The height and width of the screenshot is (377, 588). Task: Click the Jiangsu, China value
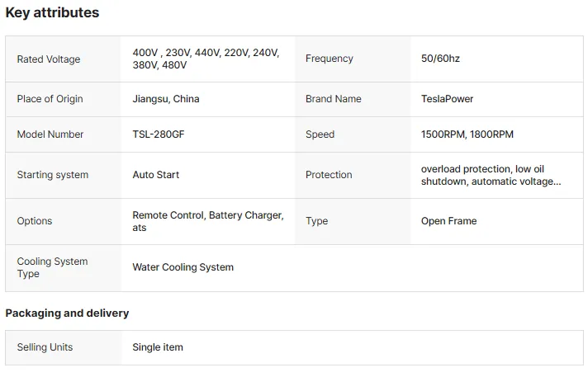pyautogui.click(x=166, y=99)
